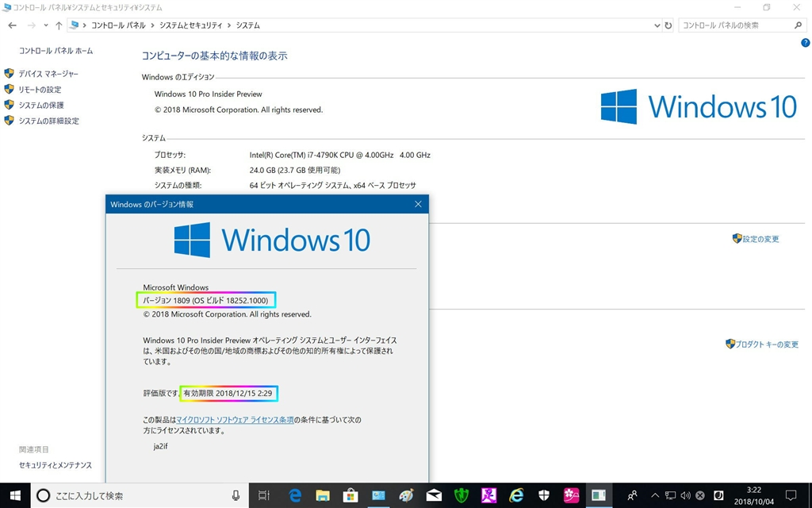Viewport: 812px width, 508px height.
Task: Launch Internet Explorer from the taskbar
Action: 516,495
